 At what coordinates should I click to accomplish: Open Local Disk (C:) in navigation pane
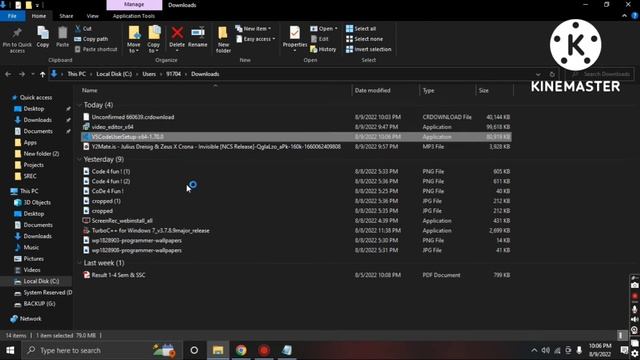click(41, 281)
